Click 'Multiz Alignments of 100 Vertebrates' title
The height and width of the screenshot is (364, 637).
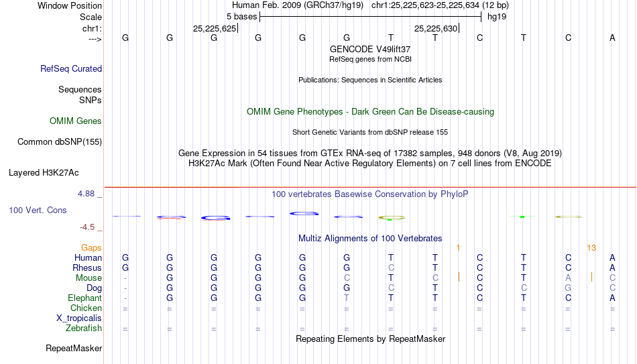[x=370, y=239]
